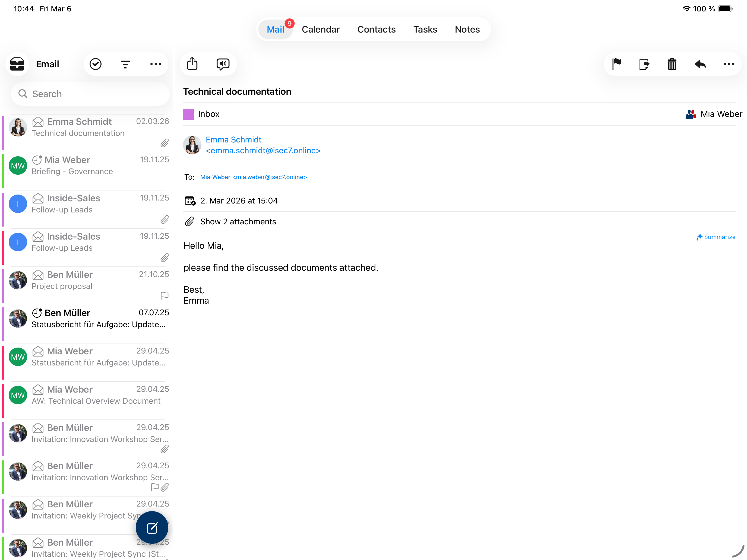
Task: Switch to the Calendar tab
Action: (321, 29)
